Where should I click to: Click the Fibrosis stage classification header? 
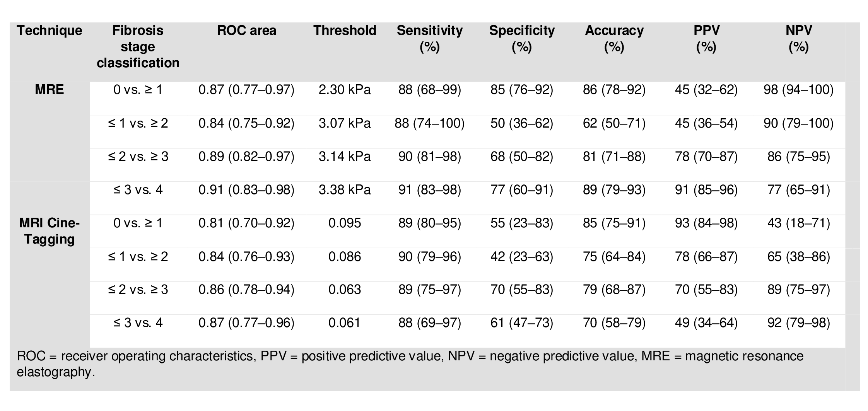coord(138,47)
